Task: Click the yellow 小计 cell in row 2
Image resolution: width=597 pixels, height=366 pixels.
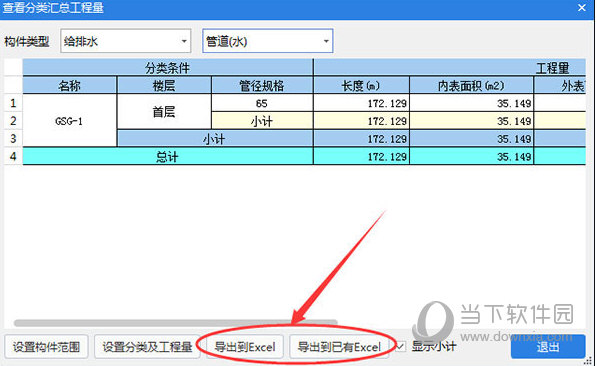Action: click(x=262, y=121)
